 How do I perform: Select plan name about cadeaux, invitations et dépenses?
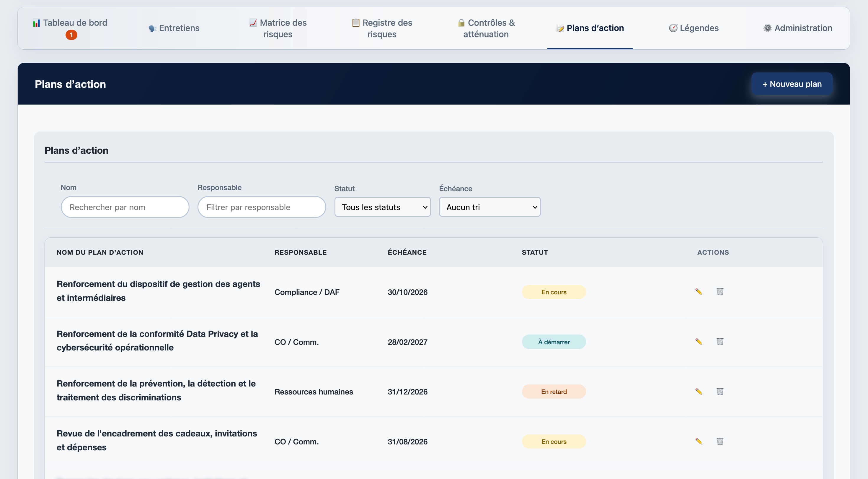[157, 440]
